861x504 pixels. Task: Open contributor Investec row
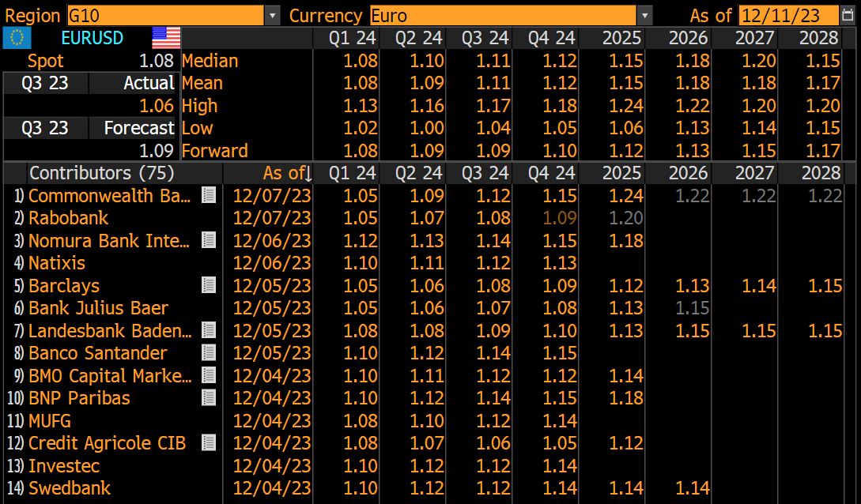point(64,465)
